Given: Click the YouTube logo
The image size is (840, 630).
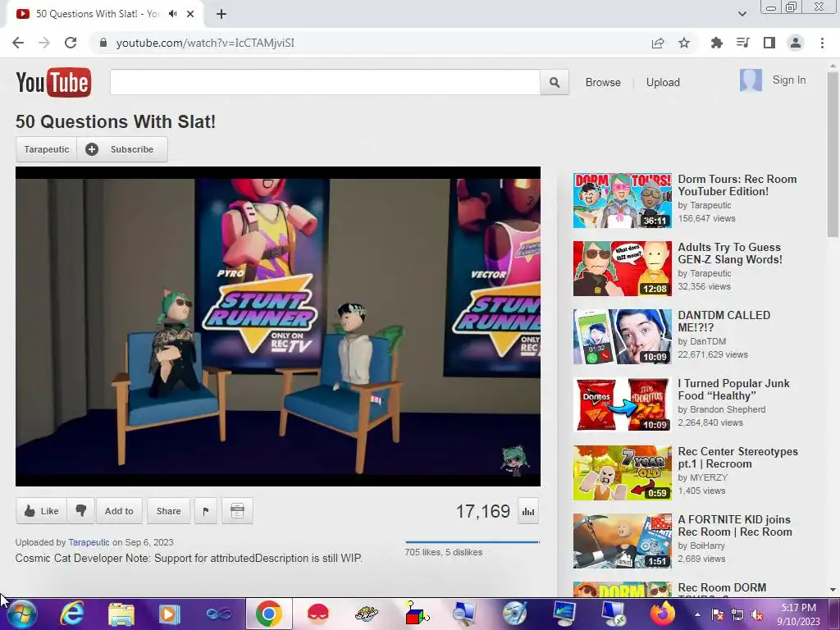Looking at the screenshot, I should (53, 83).
